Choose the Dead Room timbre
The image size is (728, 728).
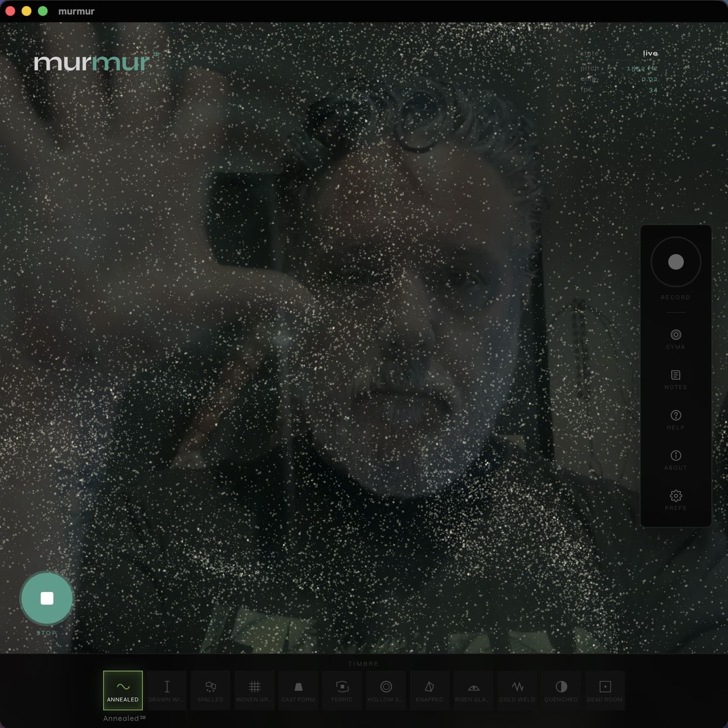point(605,690)
